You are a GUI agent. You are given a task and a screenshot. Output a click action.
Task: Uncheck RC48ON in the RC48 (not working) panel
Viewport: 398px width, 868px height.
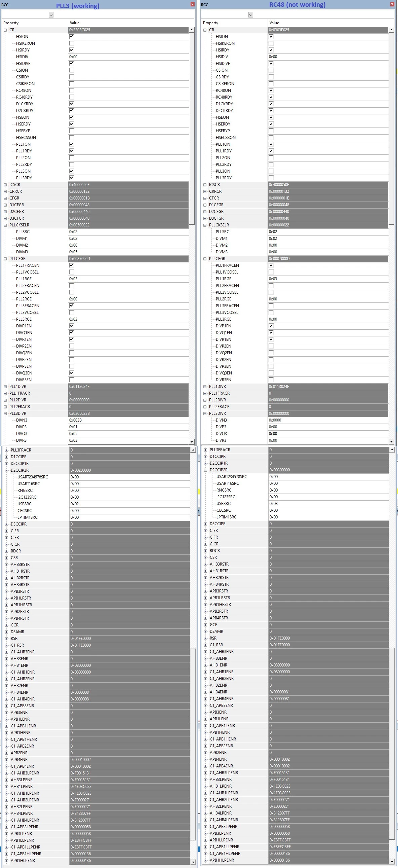point(271,90)
